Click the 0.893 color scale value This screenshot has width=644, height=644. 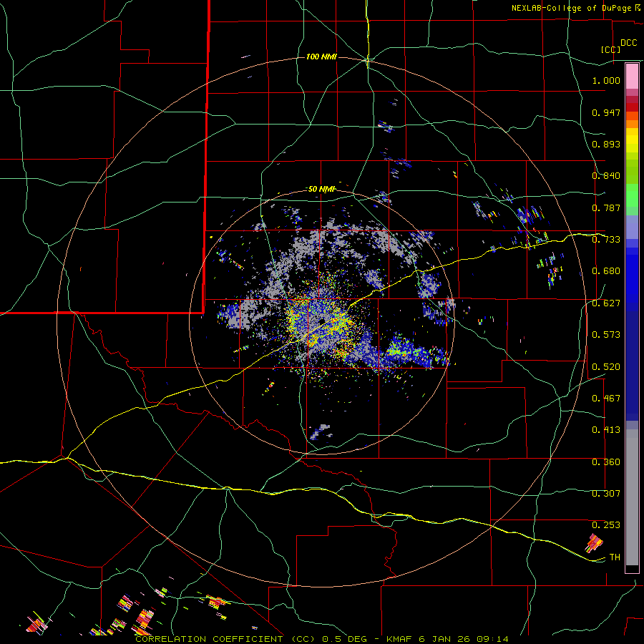pyautogui.click(x=606, y=144)
